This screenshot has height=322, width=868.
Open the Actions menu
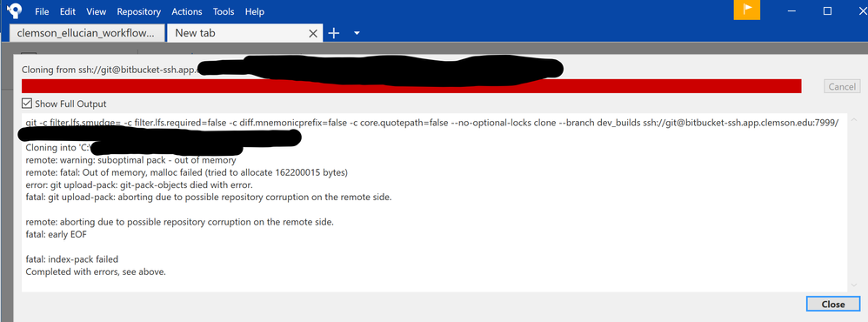point(186,11)
